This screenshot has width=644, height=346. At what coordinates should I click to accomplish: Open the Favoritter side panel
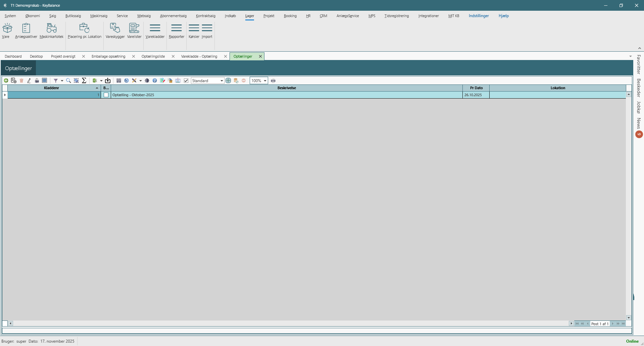click(639, 64)
